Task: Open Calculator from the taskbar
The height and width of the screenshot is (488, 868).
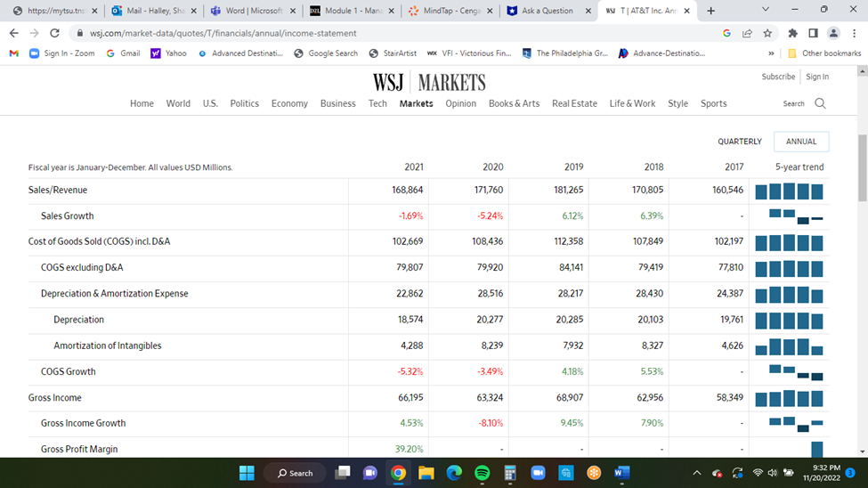Action: click(x=510, y=473)
